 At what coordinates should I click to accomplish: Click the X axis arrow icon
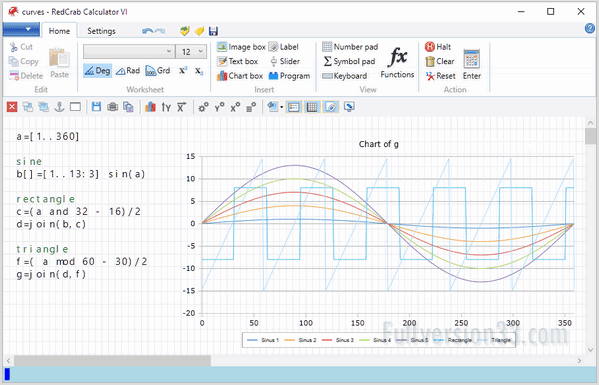point(181,107)
